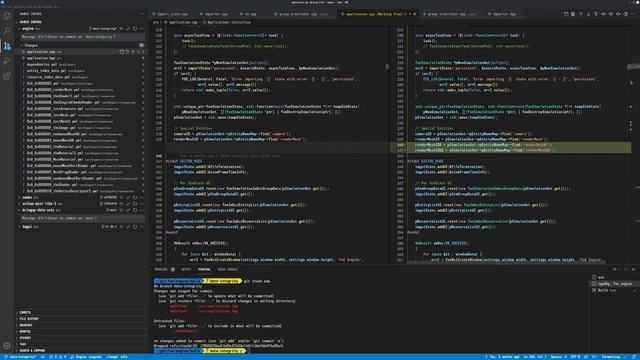Collapse the Changes group
This screenshot has width=640, height=360.
tap(22, 45)
